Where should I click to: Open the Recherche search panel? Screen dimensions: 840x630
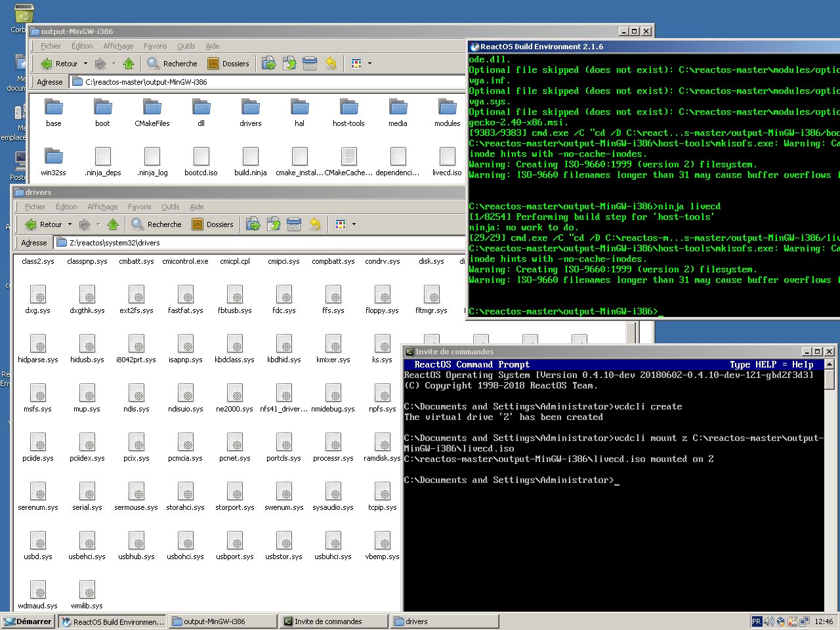click(x=172, y=63)
